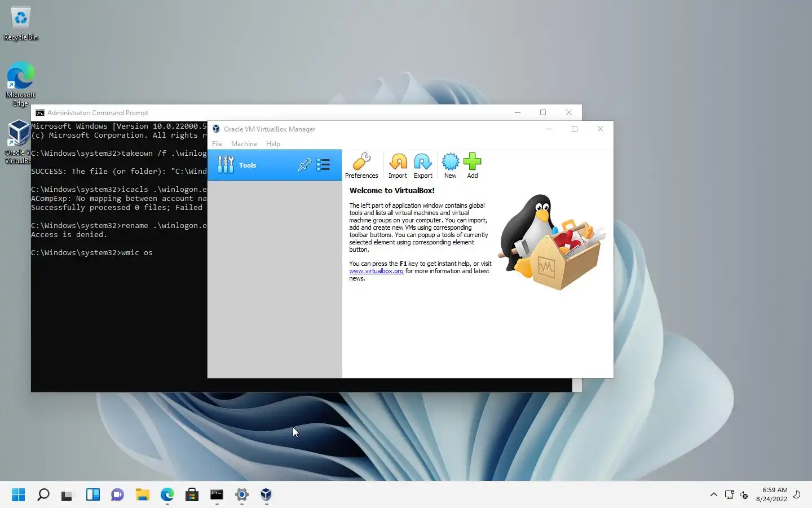
Task: Open File Explorer from the taskbar
Action: [x=142, y=495]
